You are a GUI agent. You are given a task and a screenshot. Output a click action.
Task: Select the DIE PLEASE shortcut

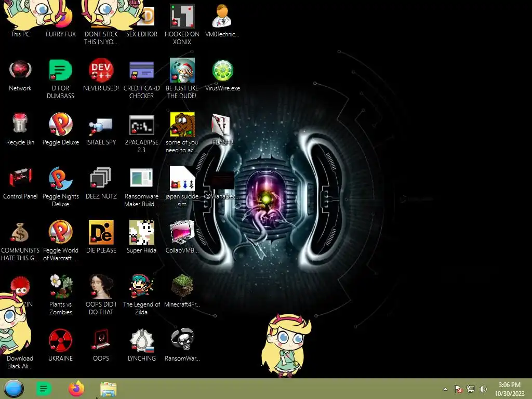(x=101, y=237)
